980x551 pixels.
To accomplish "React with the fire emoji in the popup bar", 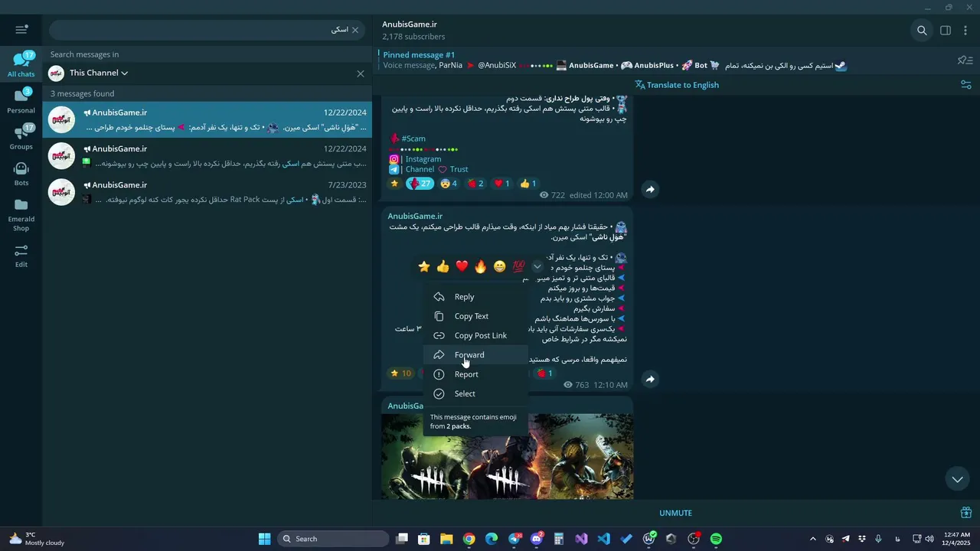I will pos(481,266).
